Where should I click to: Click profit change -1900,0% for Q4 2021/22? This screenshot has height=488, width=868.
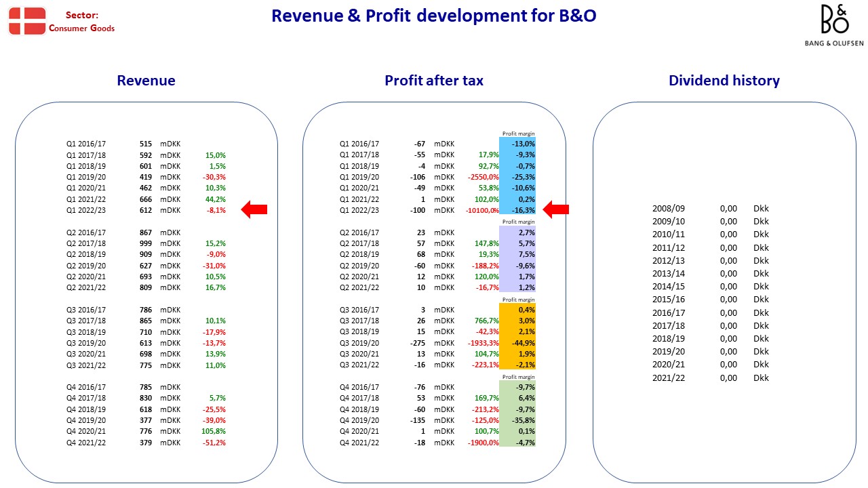click(x=484, y=443)
